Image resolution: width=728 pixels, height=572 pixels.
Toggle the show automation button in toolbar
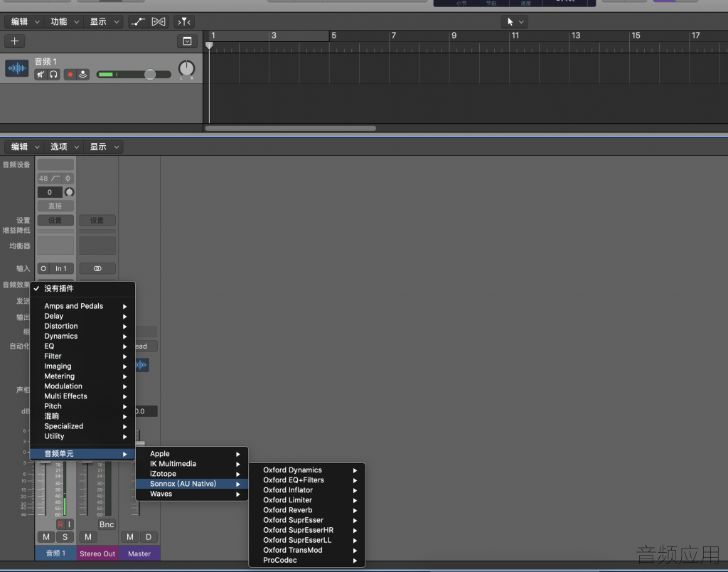(138, 22)
